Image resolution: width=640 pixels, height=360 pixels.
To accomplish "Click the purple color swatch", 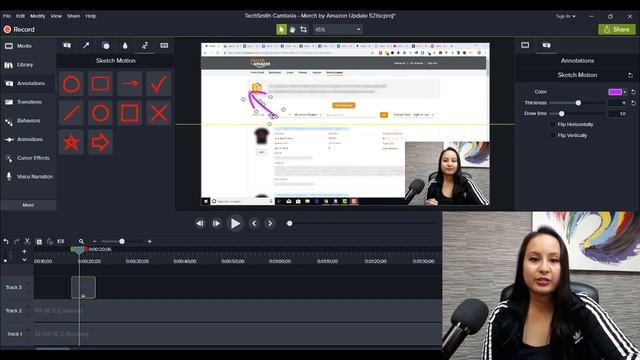I will (x=615, y=92).
